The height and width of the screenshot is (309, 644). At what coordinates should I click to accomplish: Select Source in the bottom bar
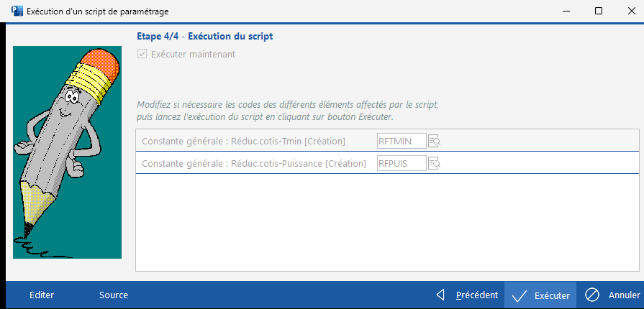tap(114, 295)
